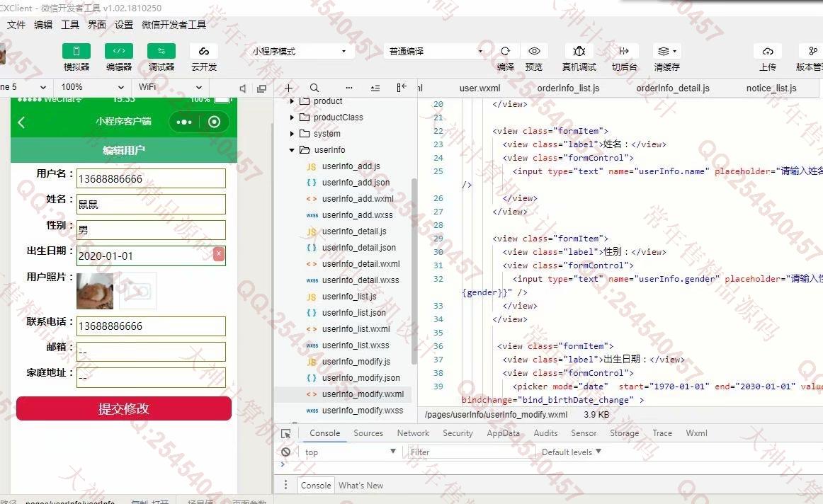This screenshot has height=504, width=823.
Task: Click the mini program close circle icon
Action: point(214,122)
